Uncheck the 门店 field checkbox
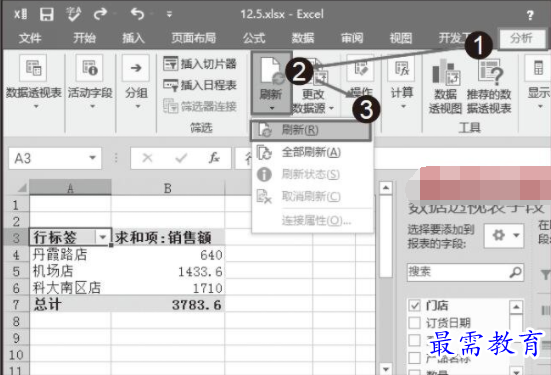 click(415, 305)
